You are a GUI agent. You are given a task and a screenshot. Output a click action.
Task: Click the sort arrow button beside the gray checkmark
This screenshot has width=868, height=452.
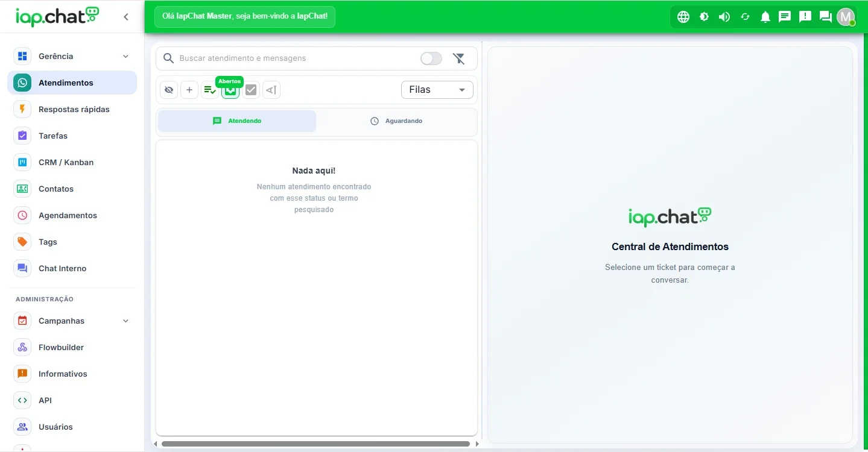pyautogui.click(x=271, y=90)
